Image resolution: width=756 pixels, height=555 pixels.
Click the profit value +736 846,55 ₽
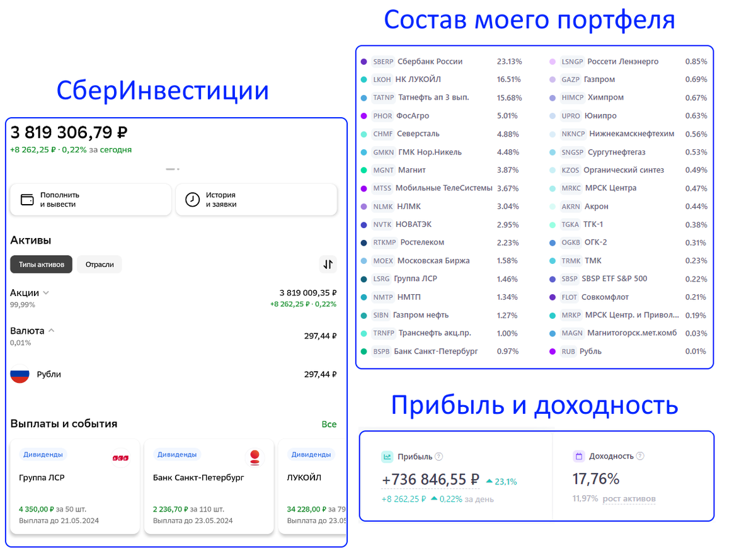coord(431,480)
